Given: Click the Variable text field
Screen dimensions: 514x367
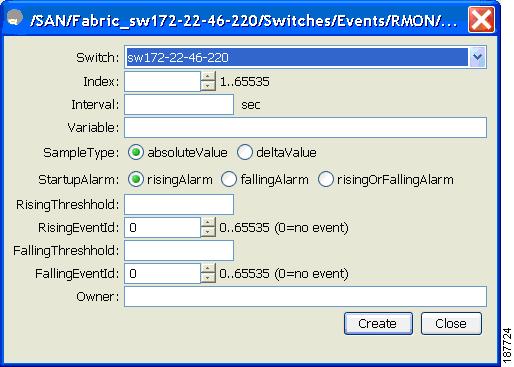Looking at the screenshot, I should click(305, 127).
